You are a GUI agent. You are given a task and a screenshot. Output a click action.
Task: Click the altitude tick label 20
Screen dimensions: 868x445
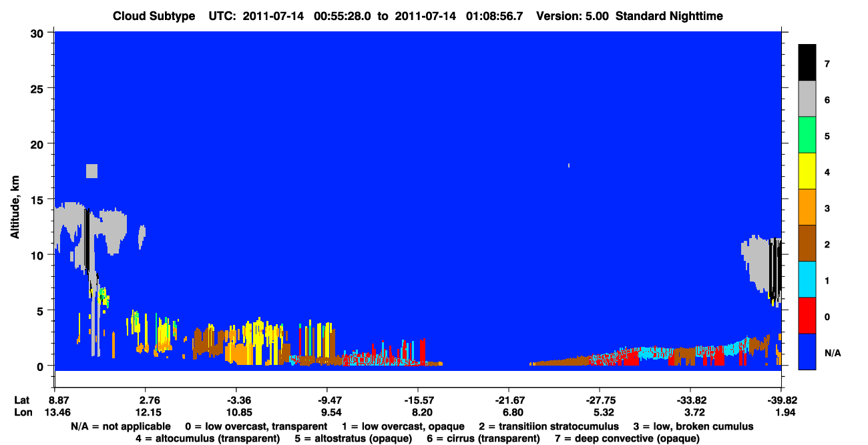coord(39,143)
